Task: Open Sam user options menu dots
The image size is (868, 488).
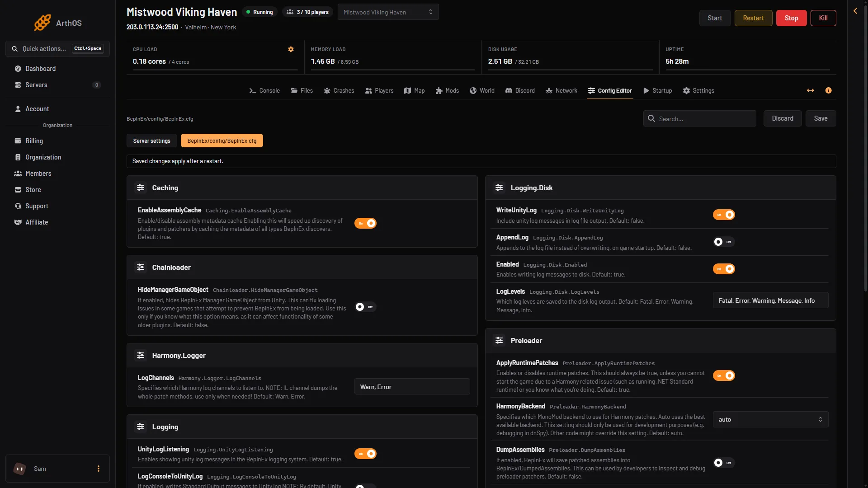Action: pyautogui.click(x=99, y=469)
